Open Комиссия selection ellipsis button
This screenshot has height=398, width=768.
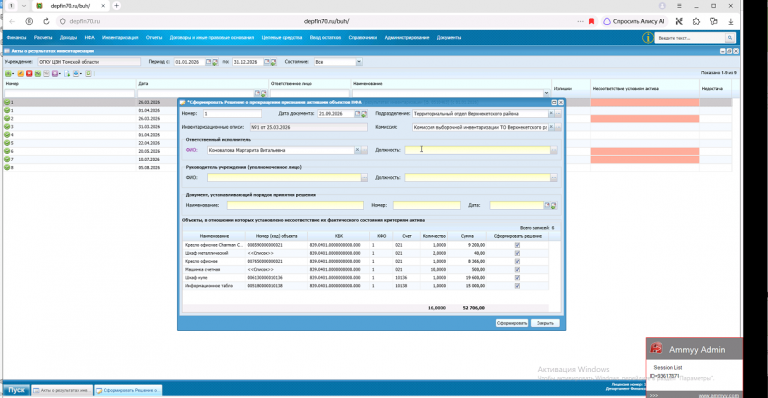click(558, 127)
